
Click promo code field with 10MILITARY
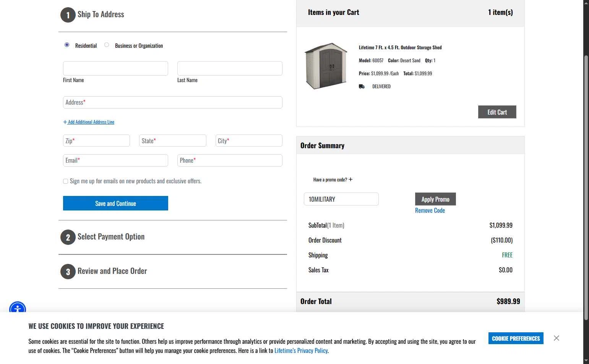point(341,199)
